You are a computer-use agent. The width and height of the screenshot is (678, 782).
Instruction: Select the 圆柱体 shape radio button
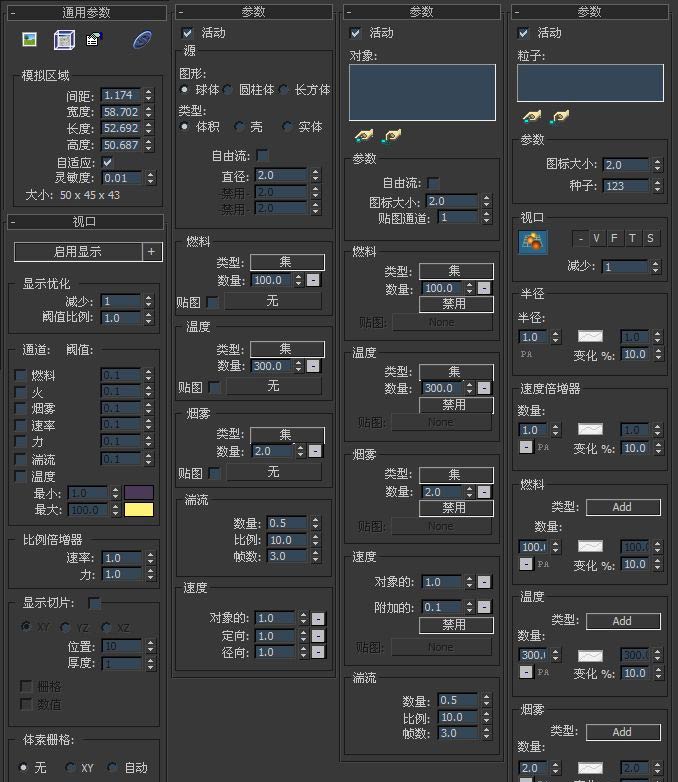(228, 90)
